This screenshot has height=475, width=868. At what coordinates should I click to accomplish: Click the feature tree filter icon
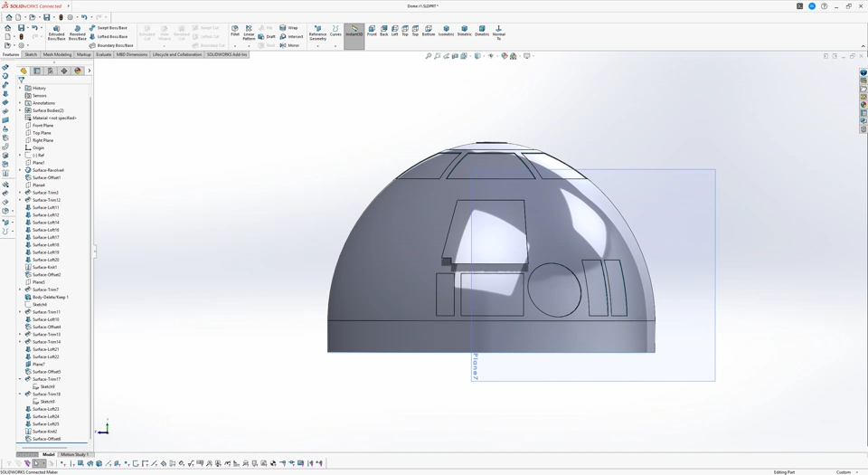(21, 81)
